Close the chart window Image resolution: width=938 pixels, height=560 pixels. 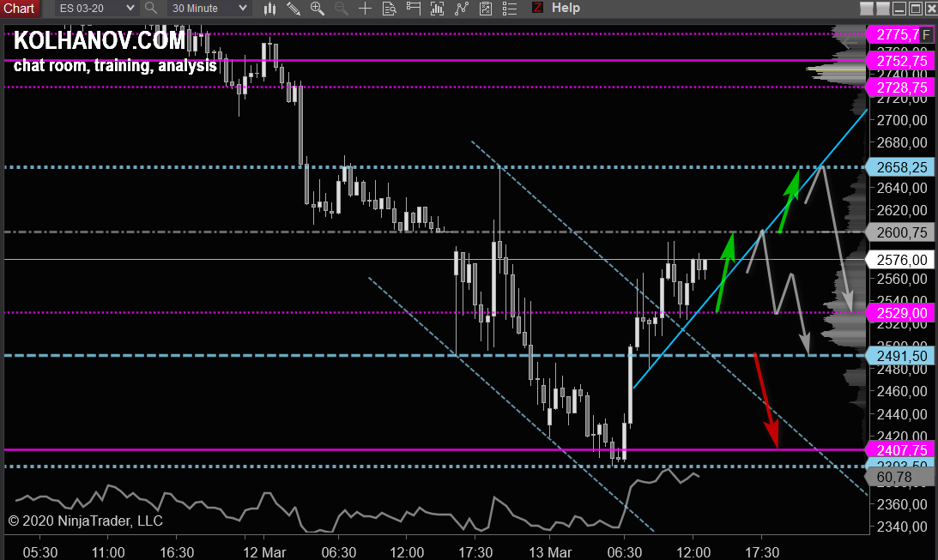click(931, 9)
